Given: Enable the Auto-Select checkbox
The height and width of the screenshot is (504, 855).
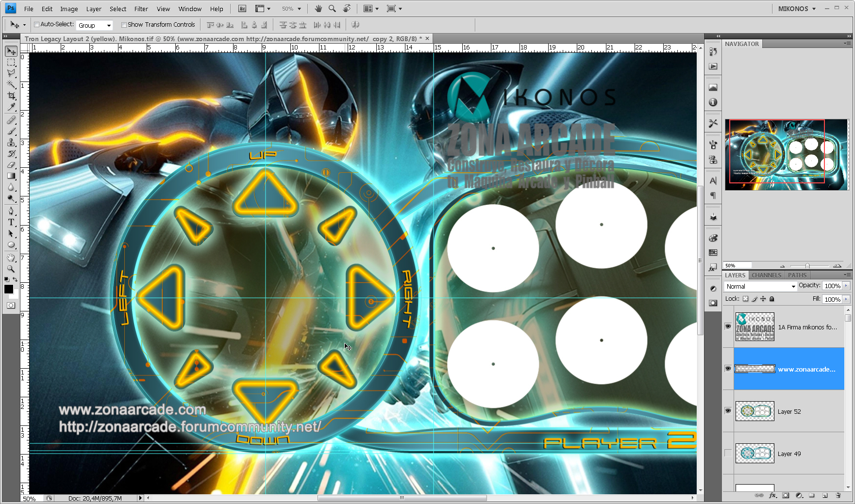Looking at the screenshot, I should point(36,25).
